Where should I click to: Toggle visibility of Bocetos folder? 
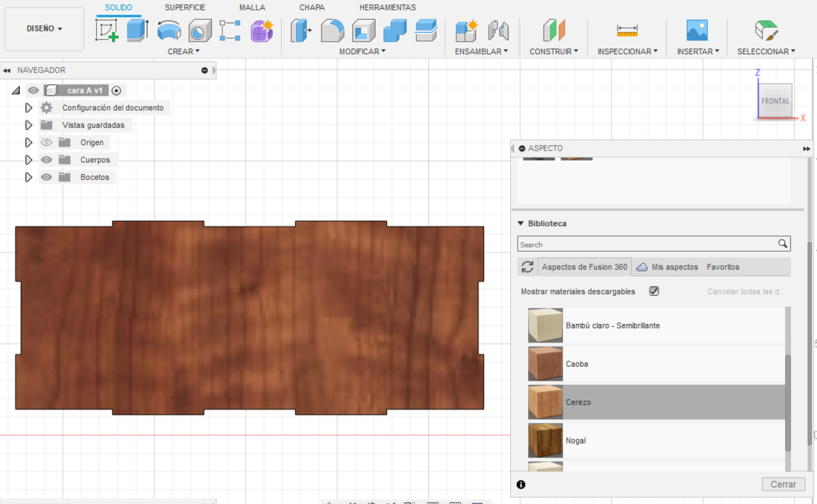[46, 177]
